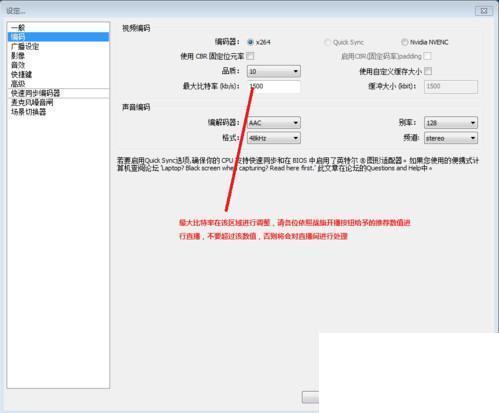Toggle the 使用自定义缓存大小 checkbox
Image resolution: width=499 pixels, height=413 pixels.
tap(428, 71)
